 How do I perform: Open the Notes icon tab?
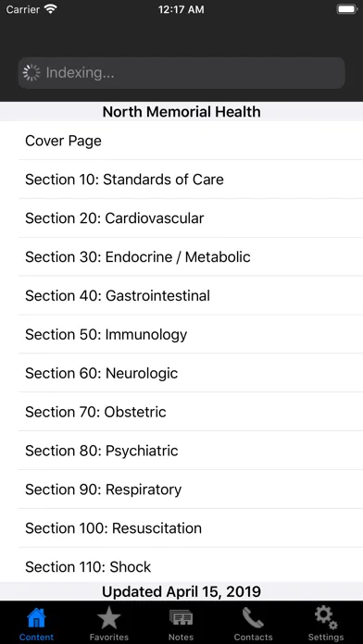[x=181, y=618]
